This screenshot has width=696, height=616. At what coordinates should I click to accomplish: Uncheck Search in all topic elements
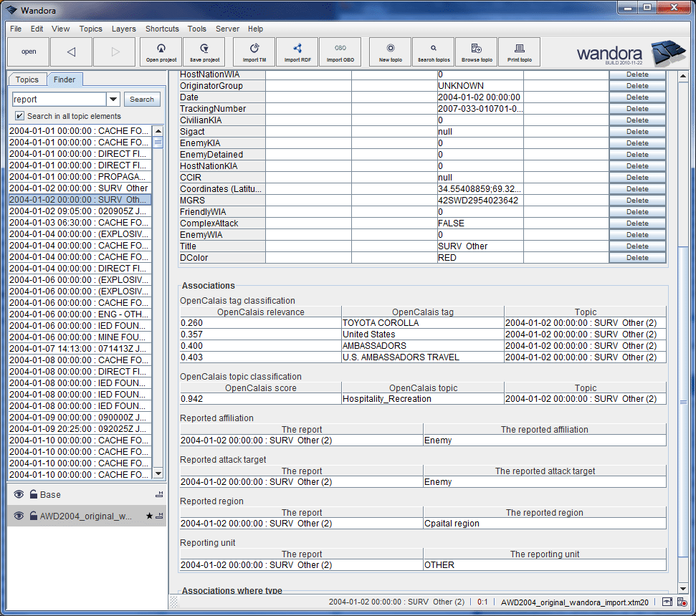pyautogui.click(x=18, y=116)
